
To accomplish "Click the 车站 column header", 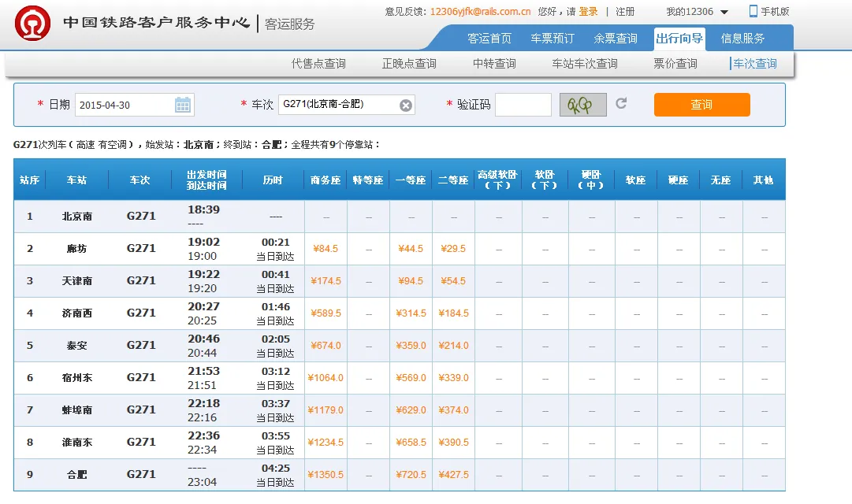I will pyautogui.click(x=76, y=180).
